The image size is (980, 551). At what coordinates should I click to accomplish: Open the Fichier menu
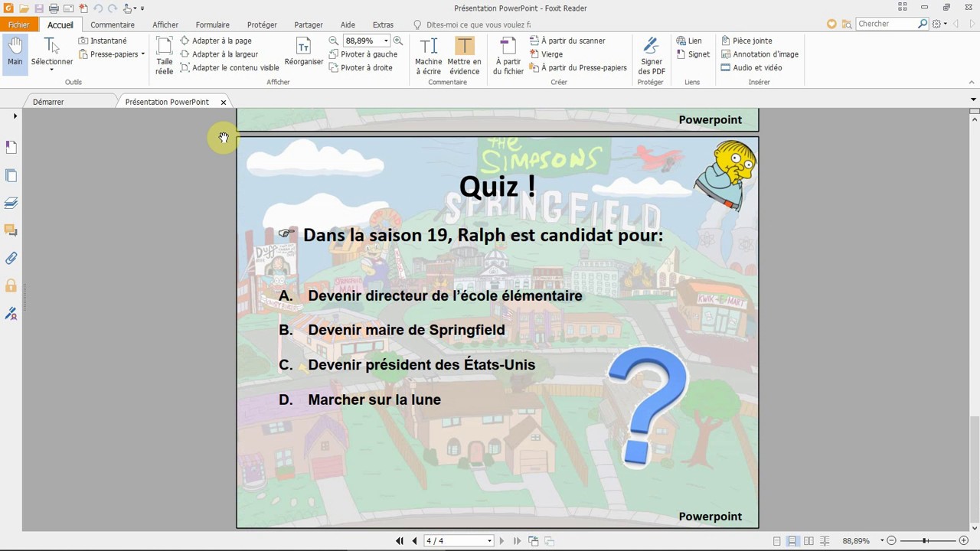[18, 24]
